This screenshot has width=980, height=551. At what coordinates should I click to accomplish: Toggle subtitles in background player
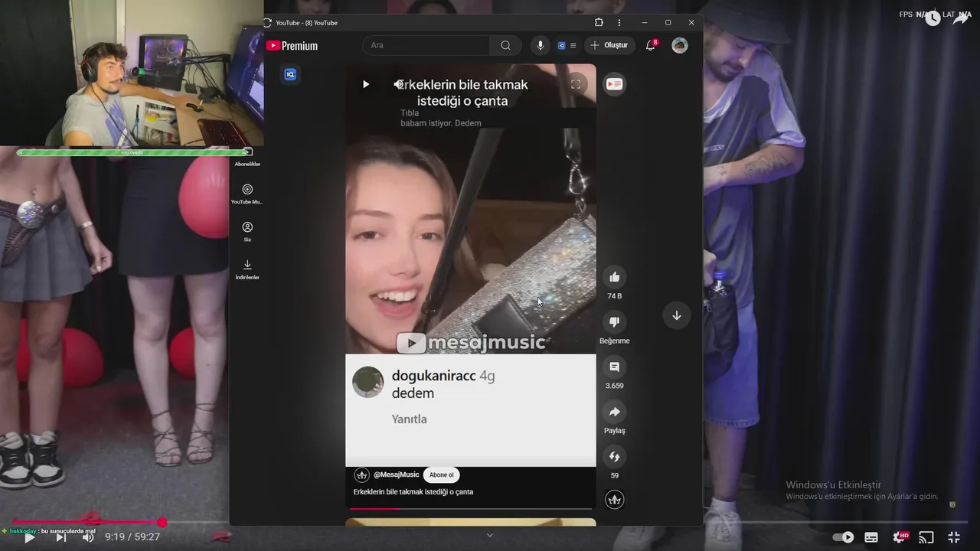click(x=871, y=537)
